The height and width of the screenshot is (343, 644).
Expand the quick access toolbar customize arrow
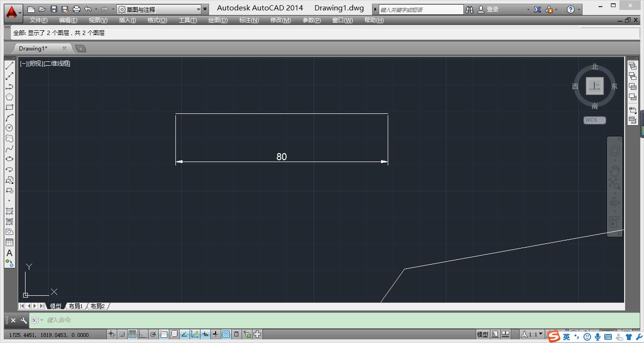click(x=205, y=9)
